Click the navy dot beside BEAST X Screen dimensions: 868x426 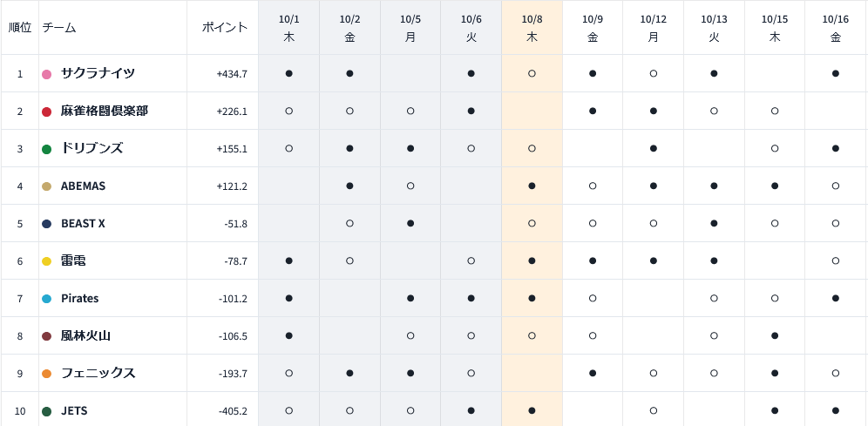[47, 224]
